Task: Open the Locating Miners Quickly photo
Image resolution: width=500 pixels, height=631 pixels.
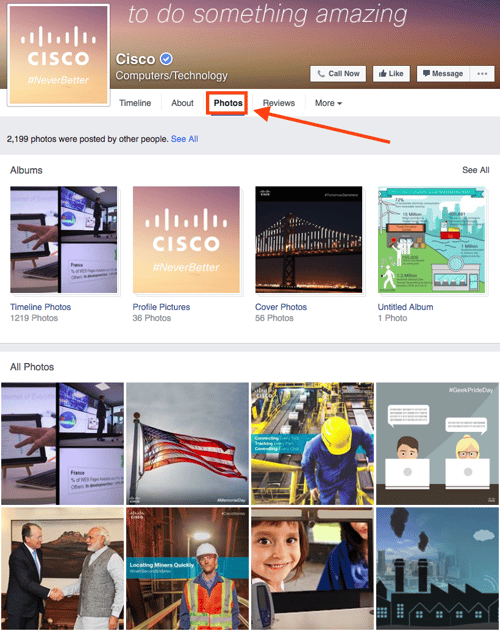Action: [187, 568]
